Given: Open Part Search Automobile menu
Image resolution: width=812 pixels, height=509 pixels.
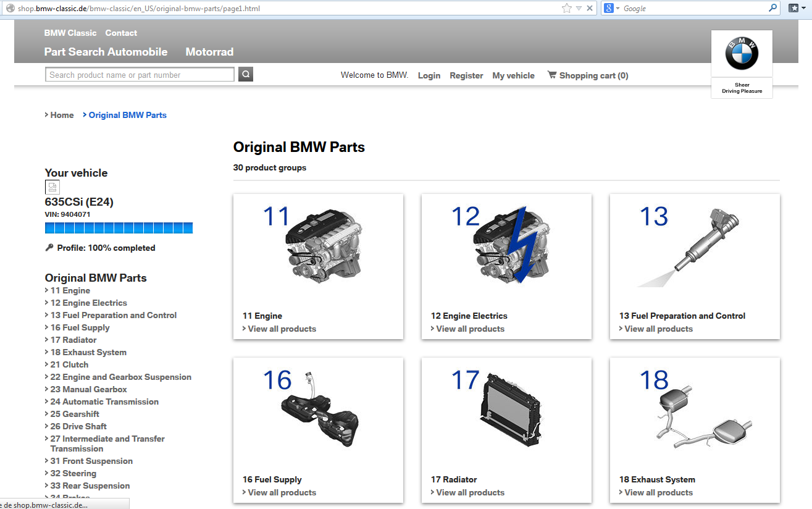Looking at the screenshot, I should click(x=106, y=52).
